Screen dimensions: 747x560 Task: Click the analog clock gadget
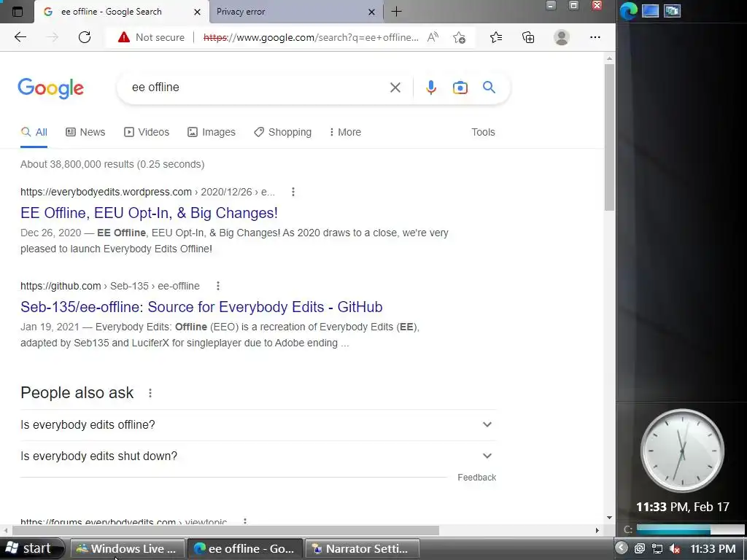click(x=682, y=451)
